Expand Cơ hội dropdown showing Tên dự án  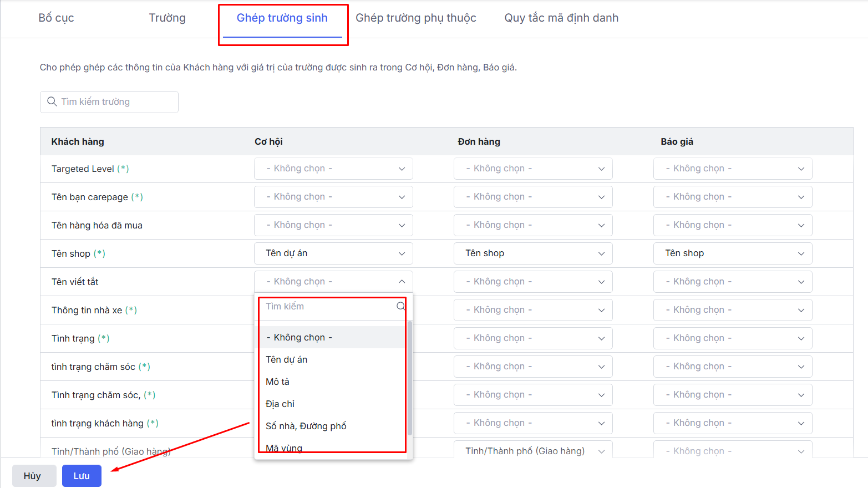333,253
